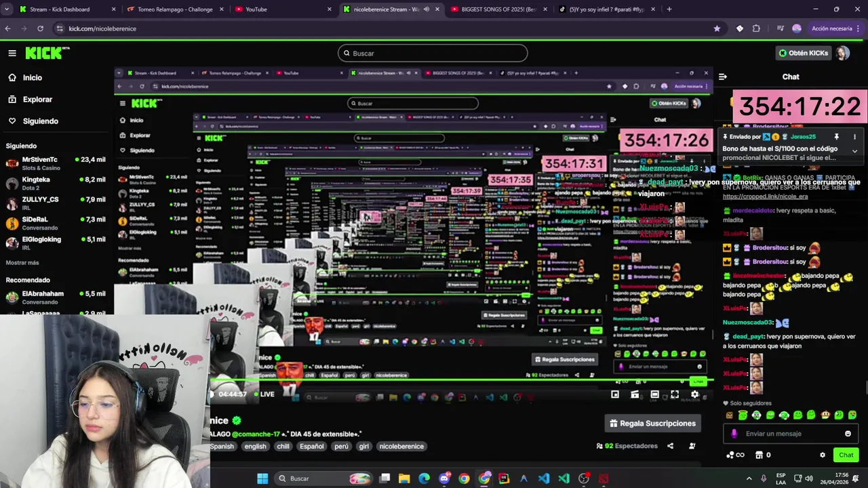Open the @comanche-17 mention link
Image resolution: width=868 pixels, height=488 pixels.
[x=256, y=434]
